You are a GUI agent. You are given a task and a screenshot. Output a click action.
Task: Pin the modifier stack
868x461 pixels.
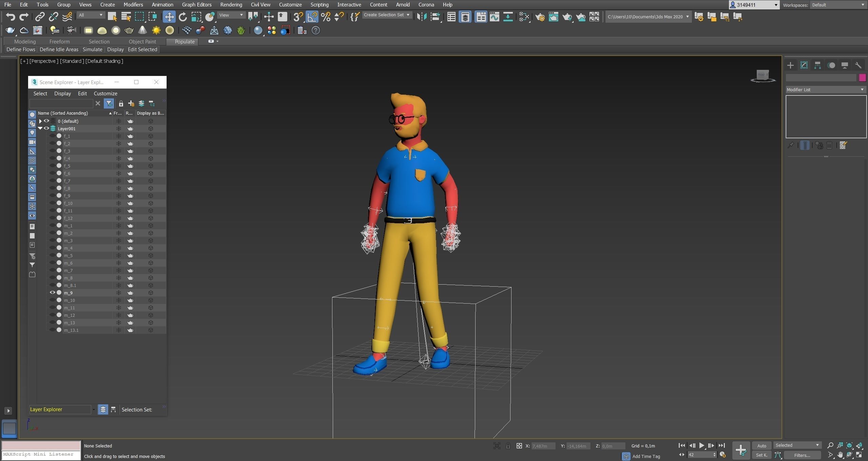(x=791, y=145)
